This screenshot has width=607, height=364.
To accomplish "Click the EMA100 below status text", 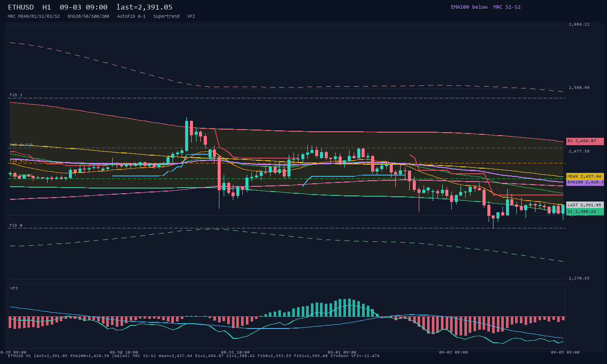I will [x=469, y=7].
